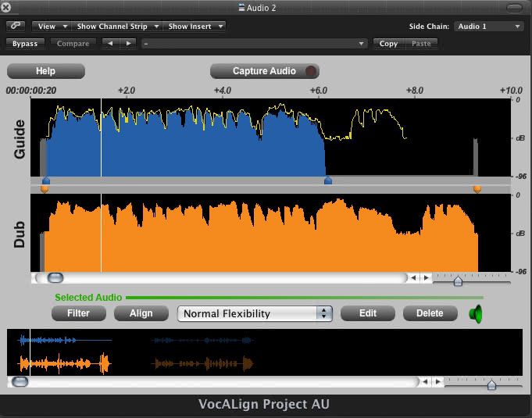Click the window resize pill button
This screenshot has width=532, height=418.
coord(514,8)
